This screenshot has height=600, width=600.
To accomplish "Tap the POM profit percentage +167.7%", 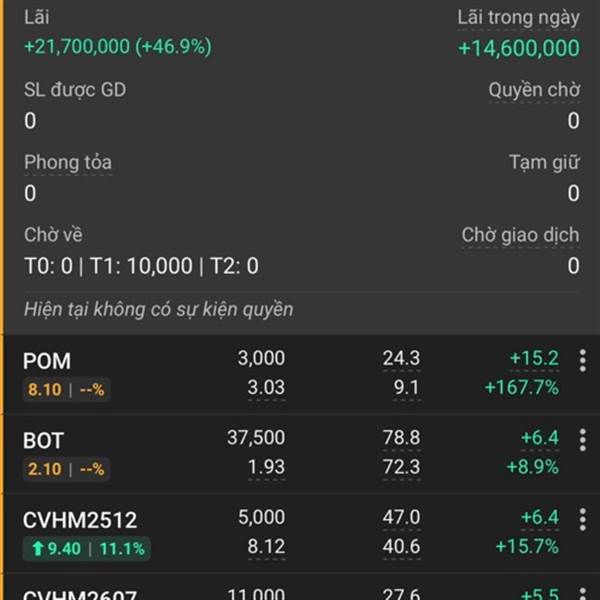I will pos(521,387).
